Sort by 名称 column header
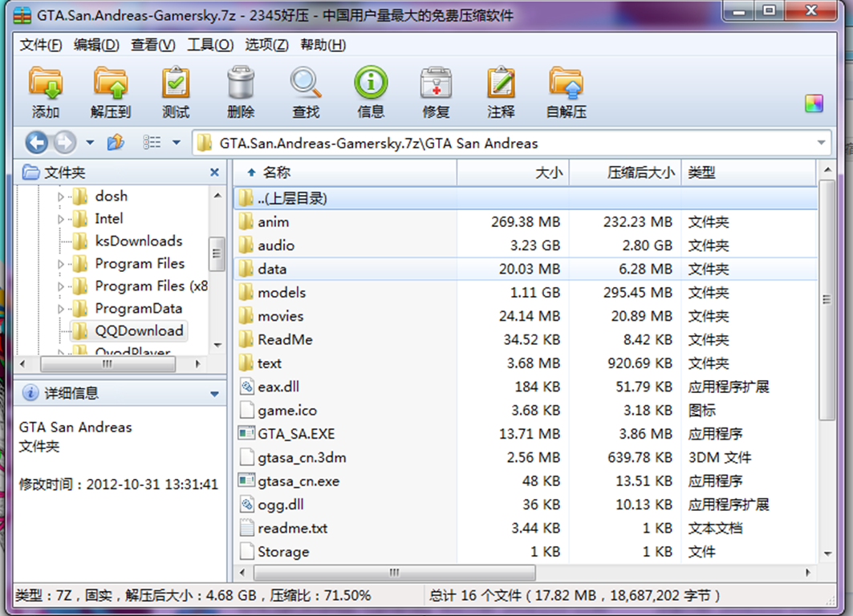 pyautogui.click(x=345, y=173)
